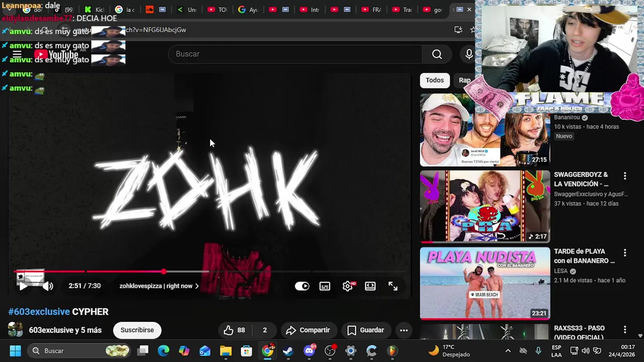Click the tray microphone icon
The image size is (644, 362).
click(538, 351)
